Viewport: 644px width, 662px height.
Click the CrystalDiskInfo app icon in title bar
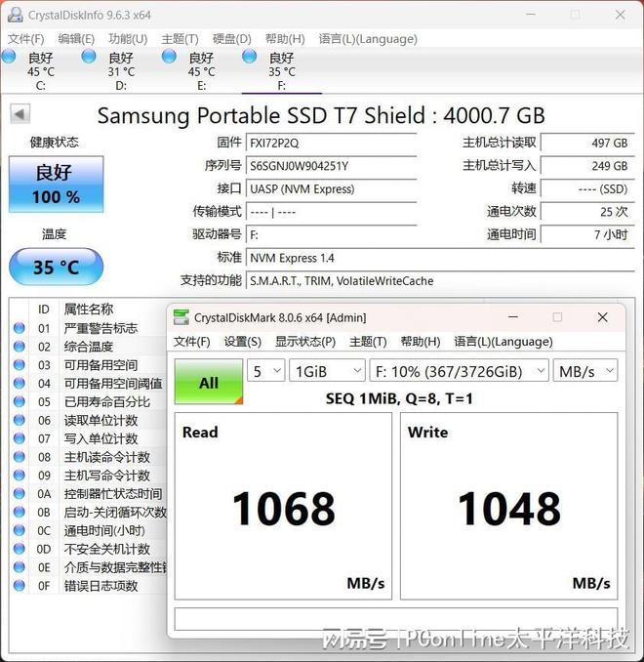[14, 15]
